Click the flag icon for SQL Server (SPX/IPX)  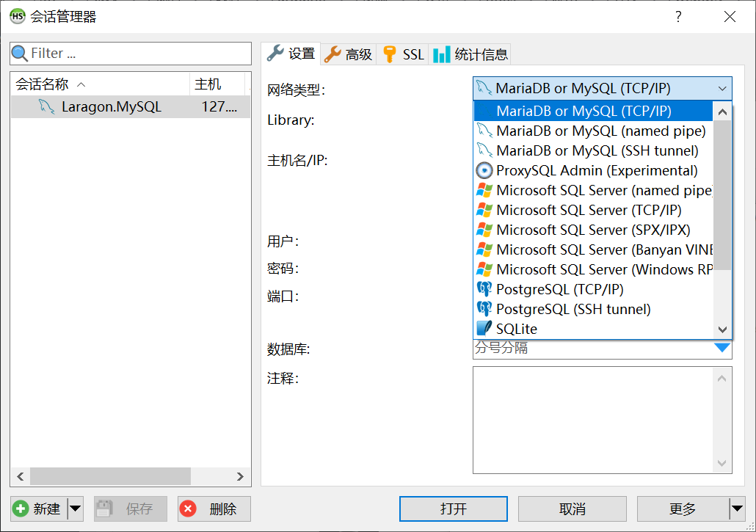484,230
